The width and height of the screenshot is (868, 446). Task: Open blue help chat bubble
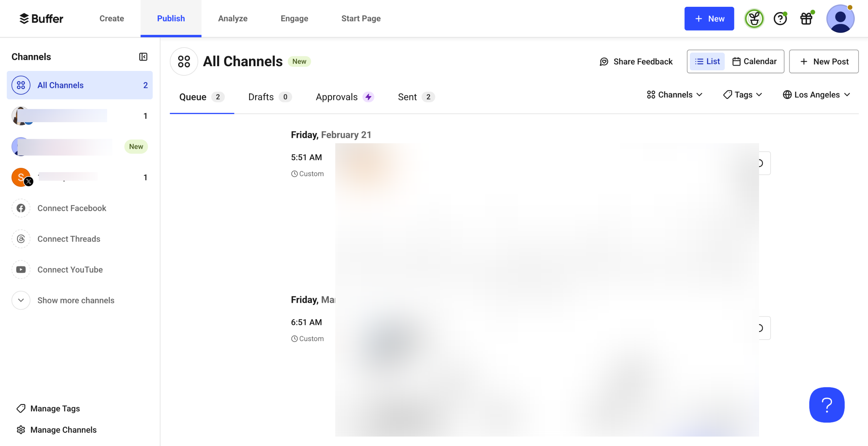pos(827,405)
